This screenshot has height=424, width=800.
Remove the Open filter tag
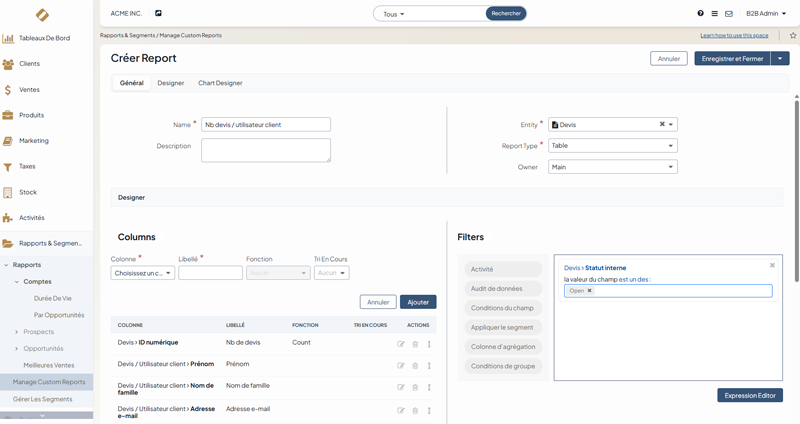(590, 291)
